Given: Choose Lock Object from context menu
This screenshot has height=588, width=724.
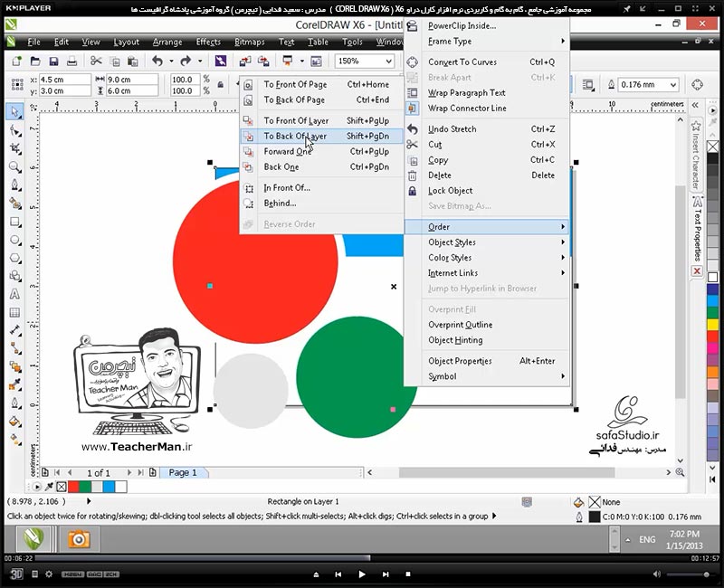Looking at the screenshot, I should click(487, 191).
